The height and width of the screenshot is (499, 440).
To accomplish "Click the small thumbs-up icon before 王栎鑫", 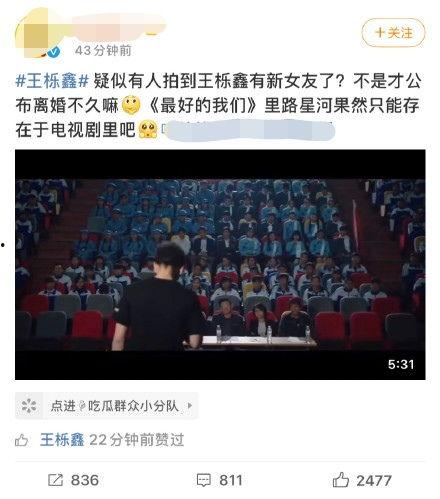I will click(22, 440).
